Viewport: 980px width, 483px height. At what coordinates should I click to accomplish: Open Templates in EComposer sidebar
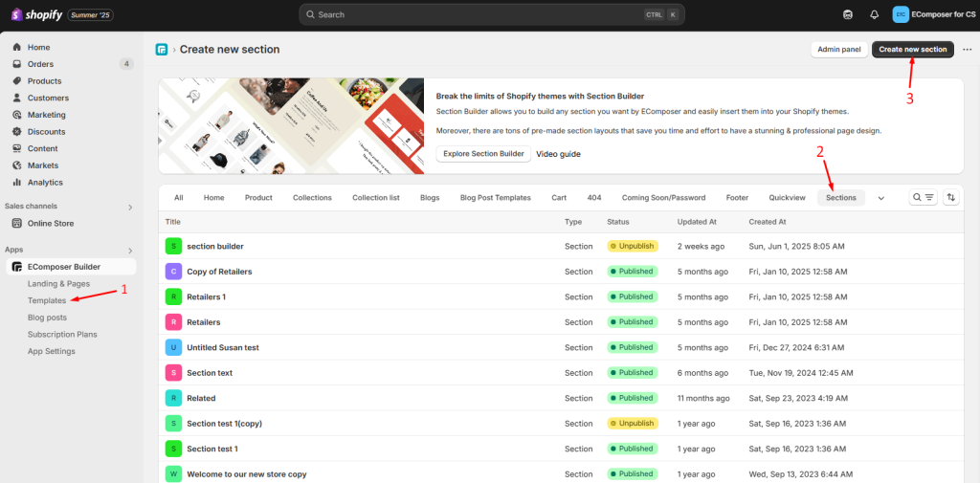(47, 300)
